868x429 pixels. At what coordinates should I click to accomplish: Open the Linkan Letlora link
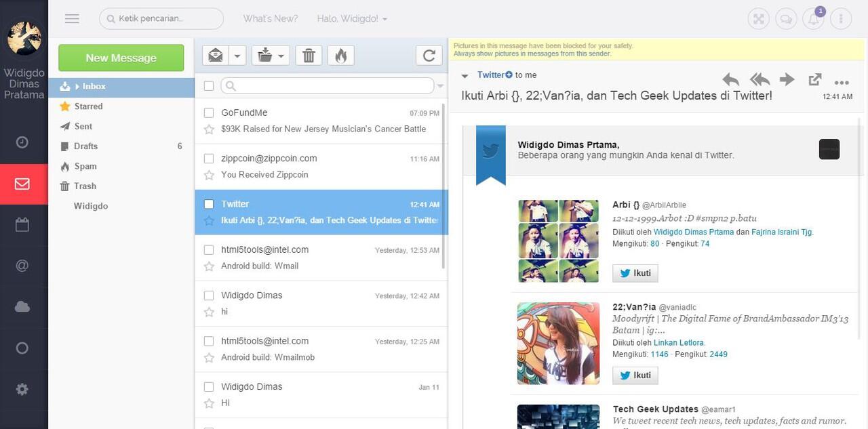(x=679, y=343)
